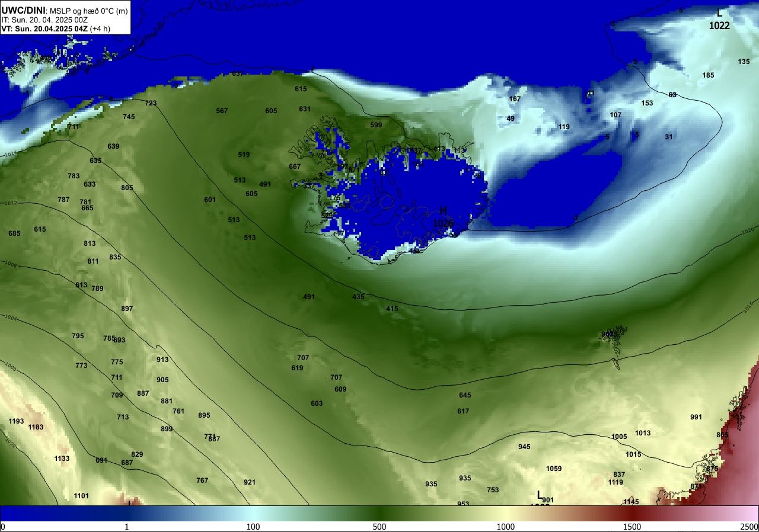This screenshot has width=759, height=532.
Task: Click the map value '519'
Action: 244,155
